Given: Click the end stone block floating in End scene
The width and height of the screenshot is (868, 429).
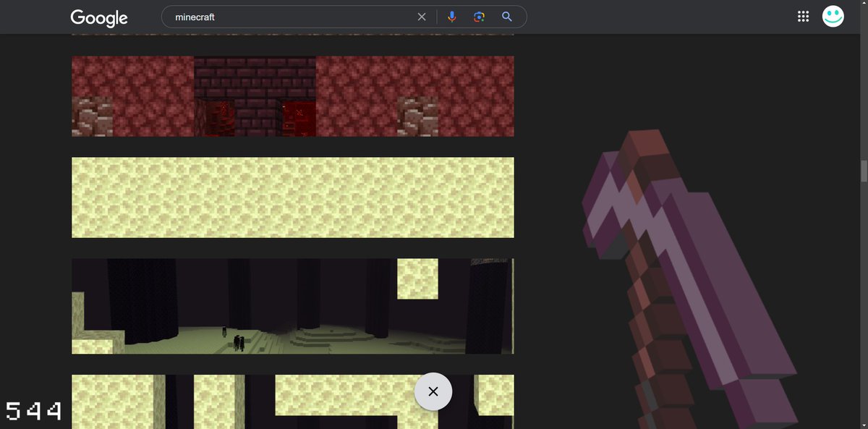Looking at the screenshot, I should [417, 279].
